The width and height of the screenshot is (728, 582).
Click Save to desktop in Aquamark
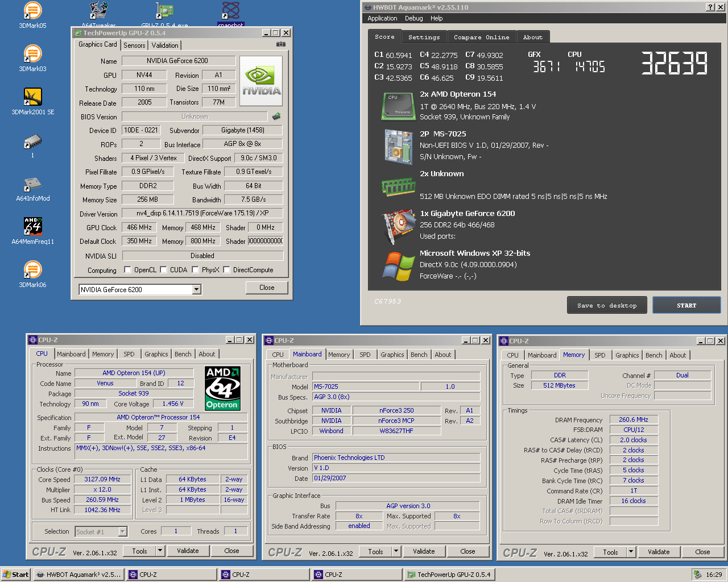607,305
